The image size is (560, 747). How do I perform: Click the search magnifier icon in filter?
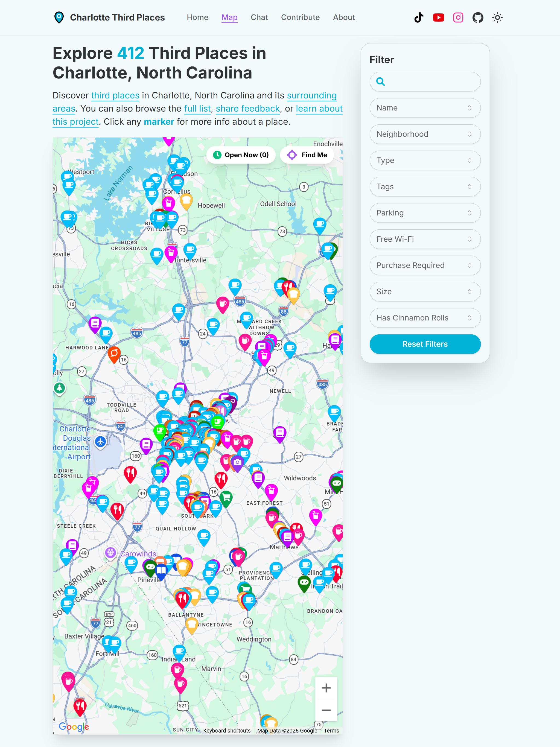[x=381, y=82]
